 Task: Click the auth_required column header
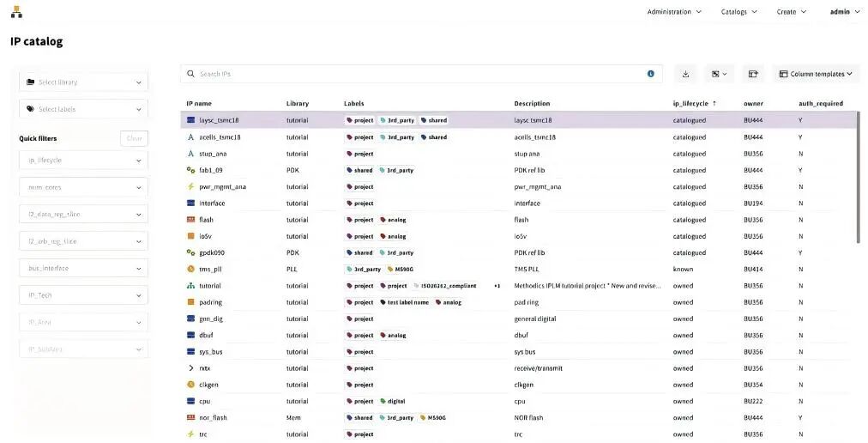point(820,104)
